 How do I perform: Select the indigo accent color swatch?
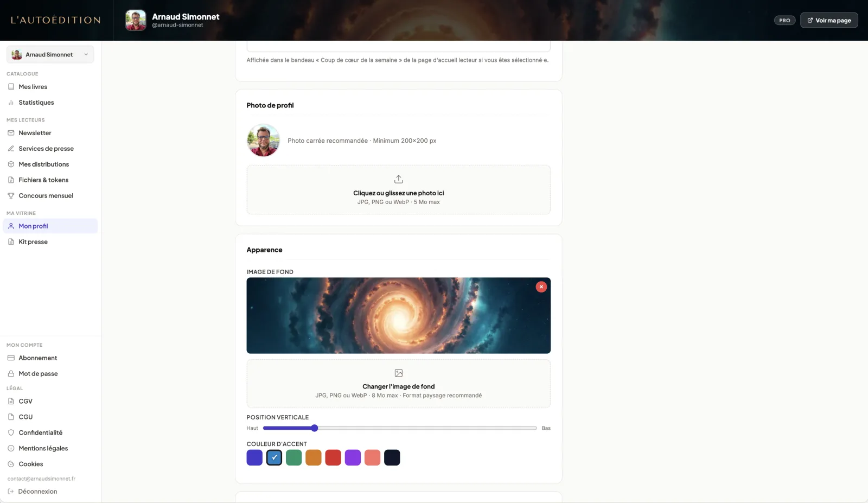[254, 457]
